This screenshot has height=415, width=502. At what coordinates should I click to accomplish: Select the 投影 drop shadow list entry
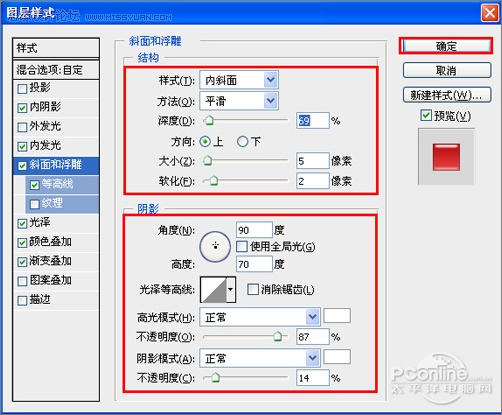click(x=56, y=89)
